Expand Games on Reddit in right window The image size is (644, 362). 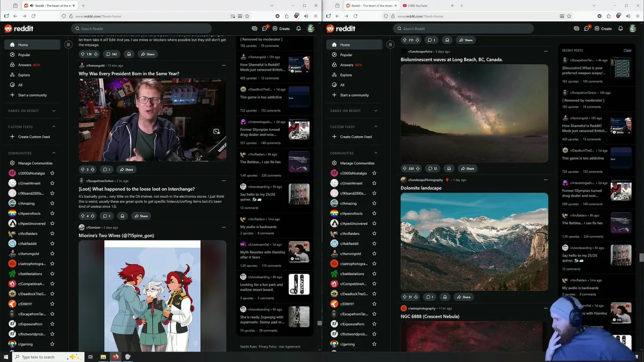pyautogui.click(x=375, y=111)
